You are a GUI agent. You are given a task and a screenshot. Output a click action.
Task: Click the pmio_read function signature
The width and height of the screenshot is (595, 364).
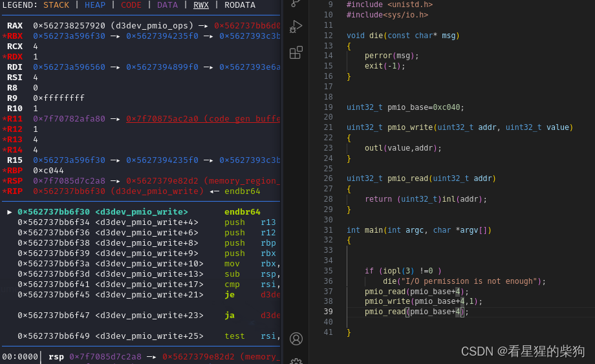pos(421,178)
